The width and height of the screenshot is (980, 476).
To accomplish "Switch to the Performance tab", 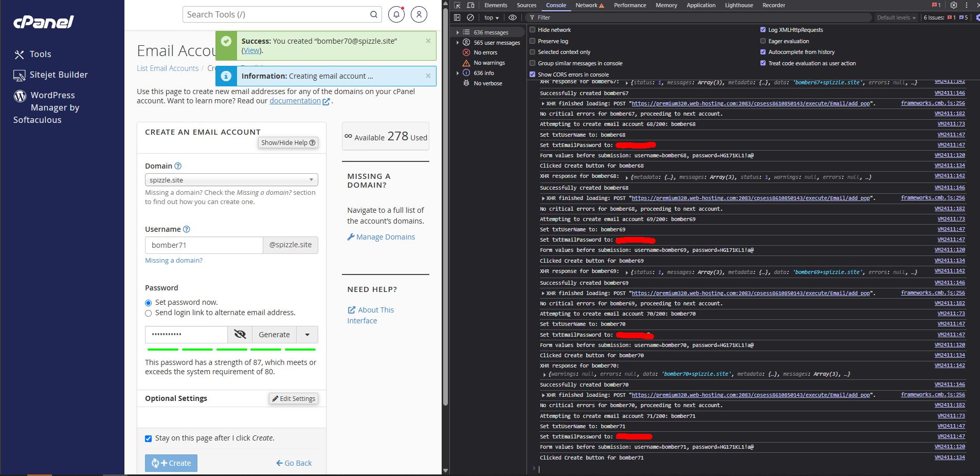I will [x=630, y=5].
